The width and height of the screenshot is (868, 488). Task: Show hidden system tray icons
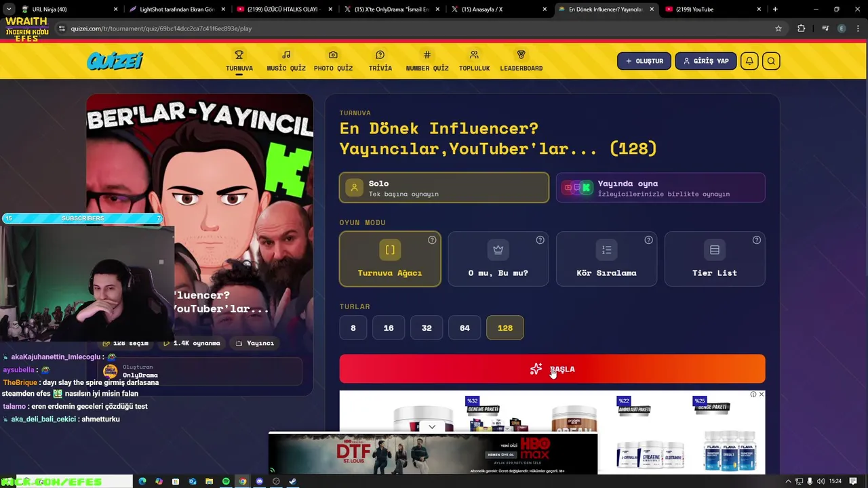(789, 481)
